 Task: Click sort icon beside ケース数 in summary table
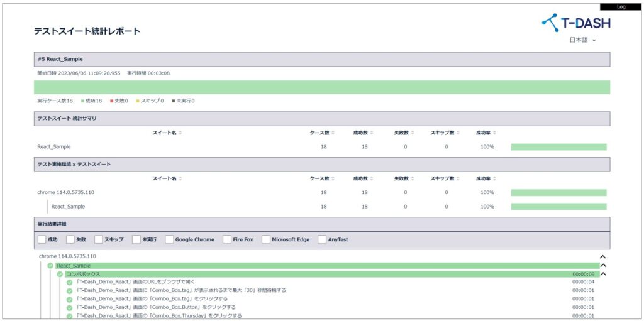333,133
